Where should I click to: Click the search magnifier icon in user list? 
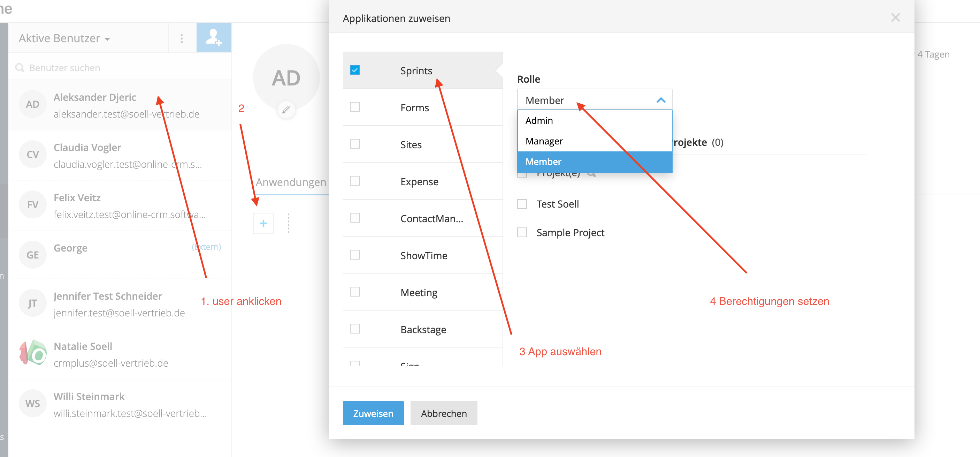(x=20, y=68)
